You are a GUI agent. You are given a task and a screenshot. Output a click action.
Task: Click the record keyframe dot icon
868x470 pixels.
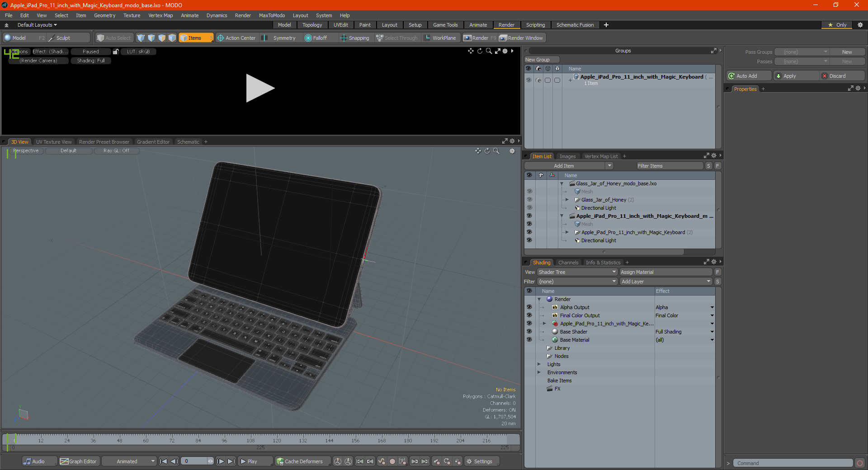click(x=392, y=461)
